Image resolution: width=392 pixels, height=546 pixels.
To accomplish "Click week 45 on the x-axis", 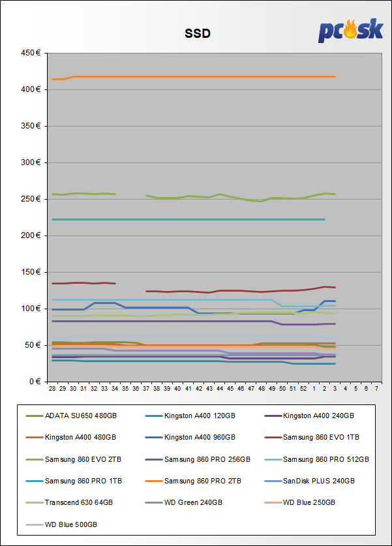I will coord(230,389).
